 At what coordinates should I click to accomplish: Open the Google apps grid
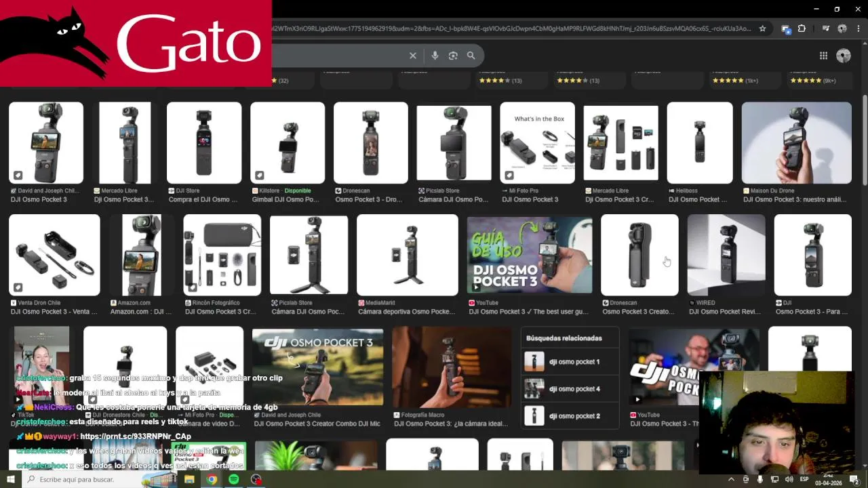click(823, 56)
